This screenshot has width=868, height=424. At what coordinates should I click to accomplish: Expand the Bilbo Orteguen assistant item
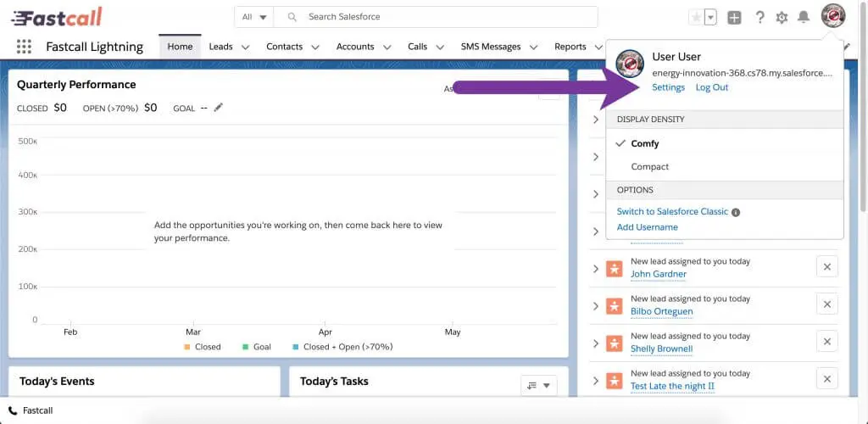pyautogui.click(x=596, y=306)
